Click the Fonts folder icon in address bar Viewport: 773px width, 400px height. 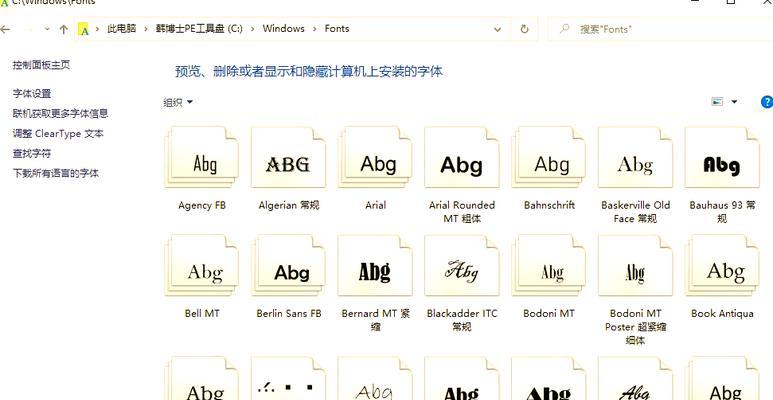pos(84,30)
